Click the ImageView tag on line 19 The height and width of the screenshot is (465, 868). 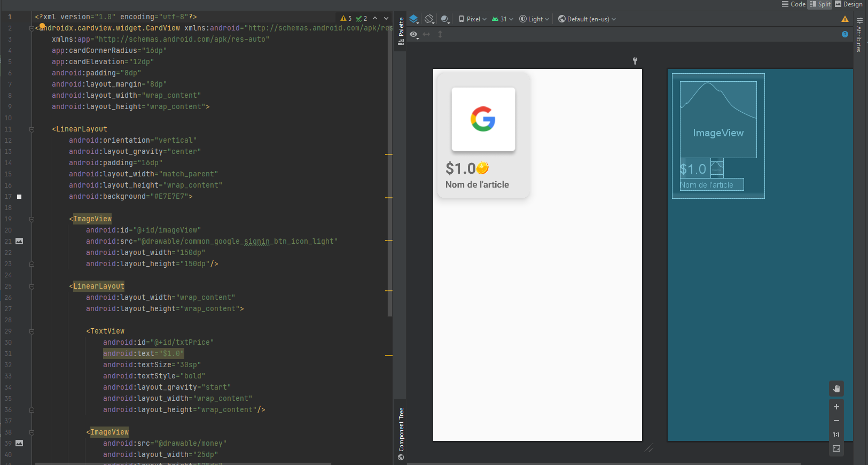(92, 219)
